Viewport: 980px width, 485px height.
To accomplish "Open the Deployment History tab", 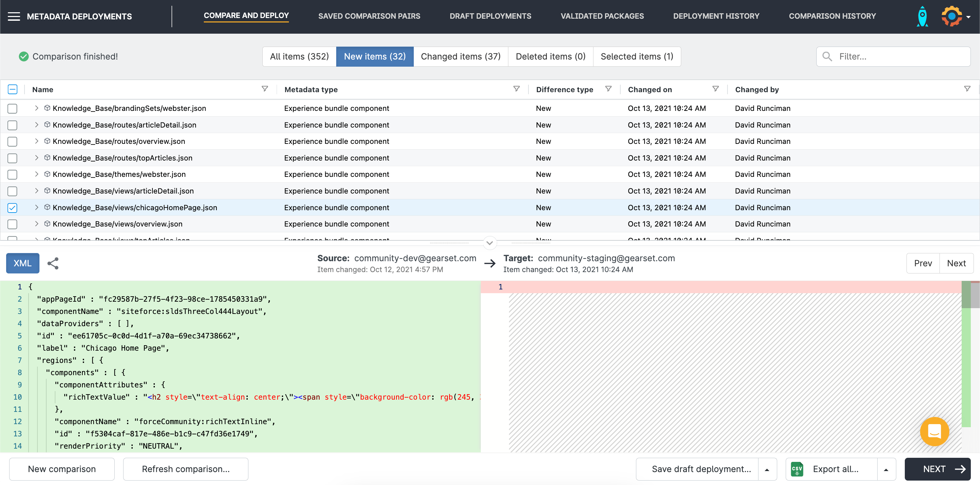I will pyautogui.click(x=716, y=16).
